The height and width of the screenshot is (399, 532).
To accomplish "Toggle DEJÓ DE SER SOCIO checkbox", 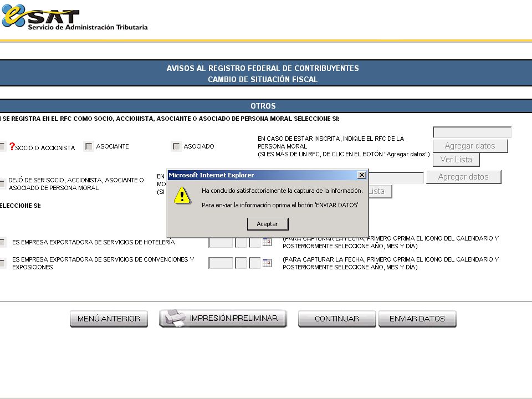I will click(2, 183).
